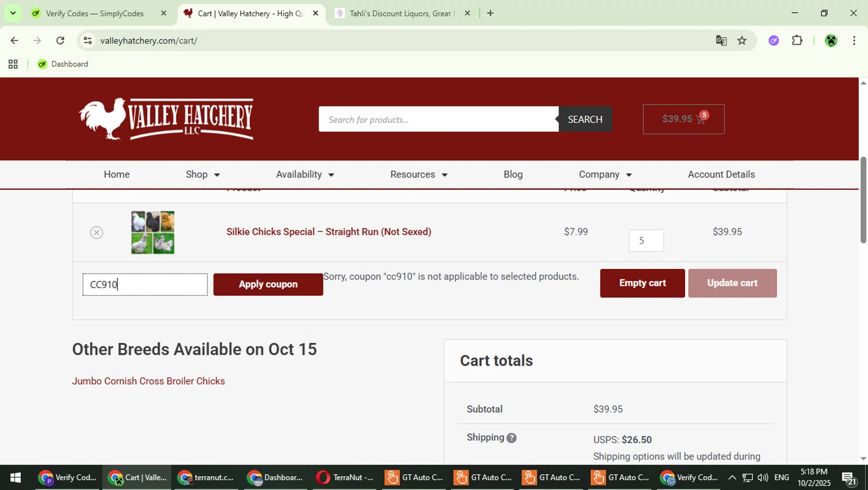Click the USPS: $26.50 shipping text

(622, 440)
